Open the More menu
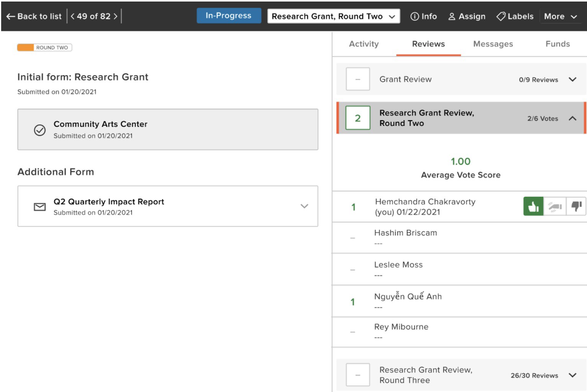 coord(560,16)
